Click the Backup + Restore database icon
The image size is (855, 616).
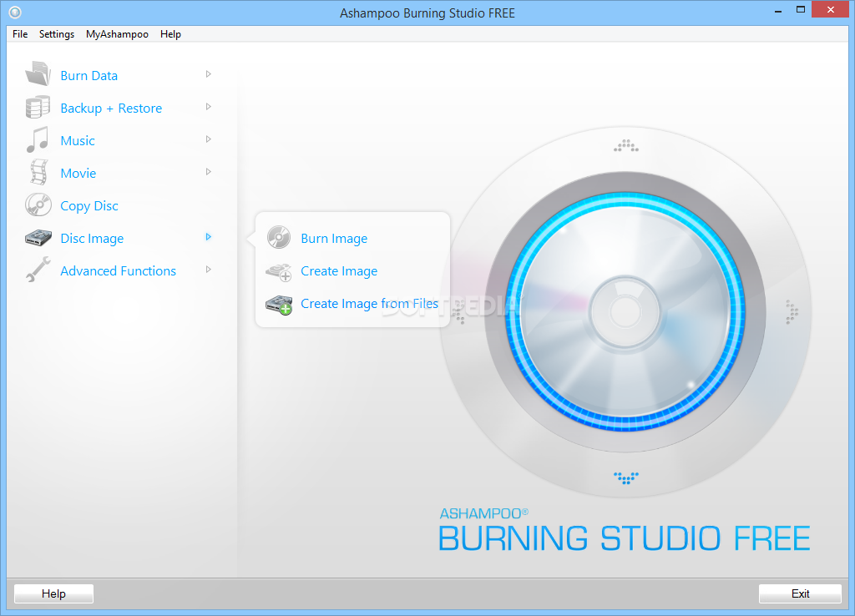tap(38, 107)
